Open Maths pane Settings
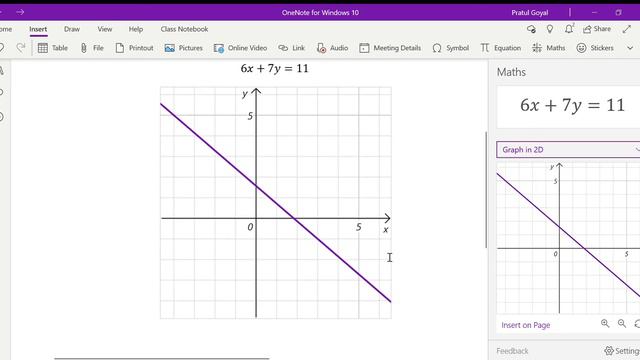The image size is (640, 360). coord(622,351)
